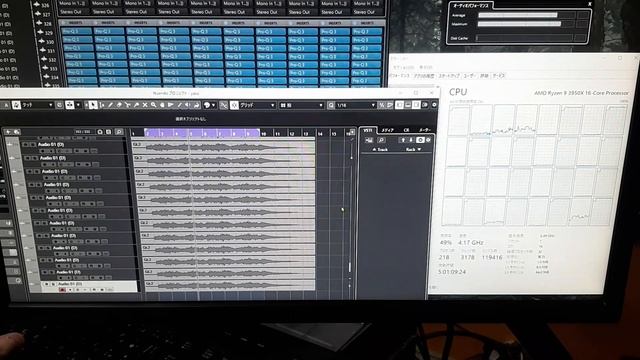The width and height of the screenshot is (640, 360).
Task: Click the 4.17 GHz speed value
Action: [471, 242]
